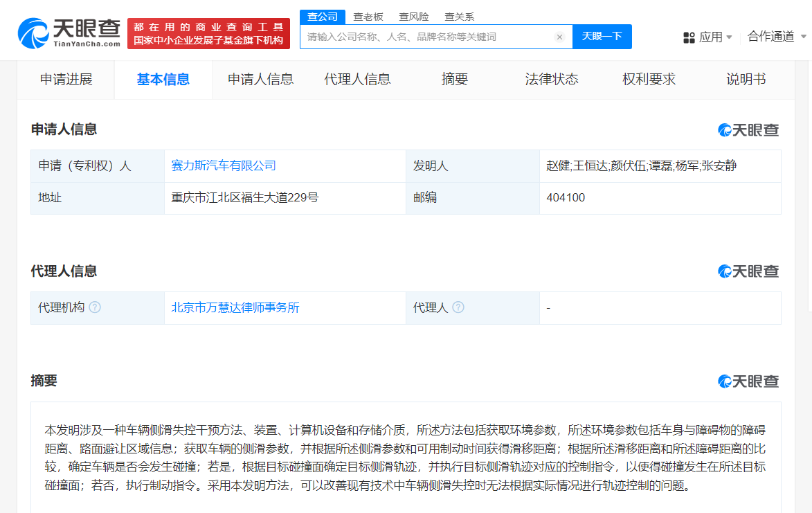Go to the 法律状态 tab
812x513 pixels.
pos(552,80)
